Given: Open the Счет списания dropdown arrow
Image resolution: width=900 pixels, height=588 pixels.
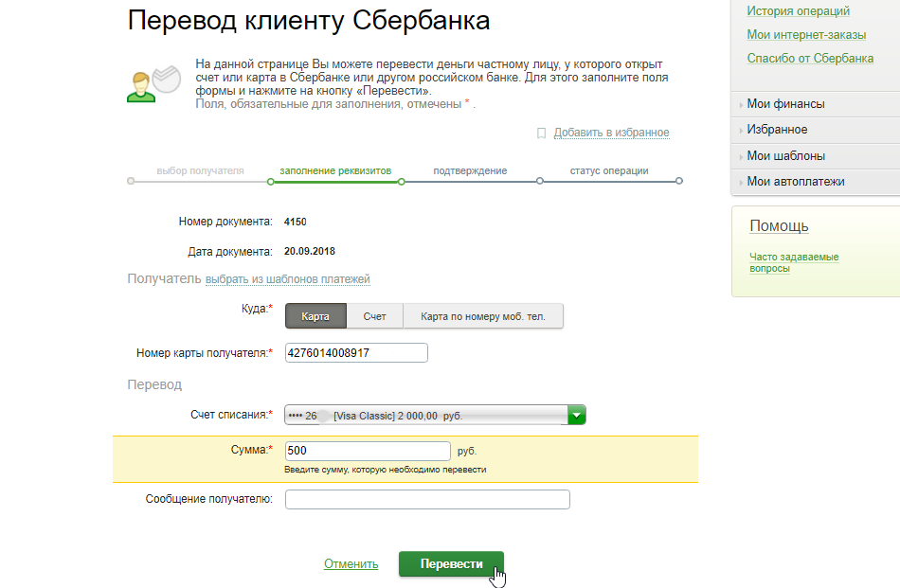Looking at the screenshot, I should (576, 415).
